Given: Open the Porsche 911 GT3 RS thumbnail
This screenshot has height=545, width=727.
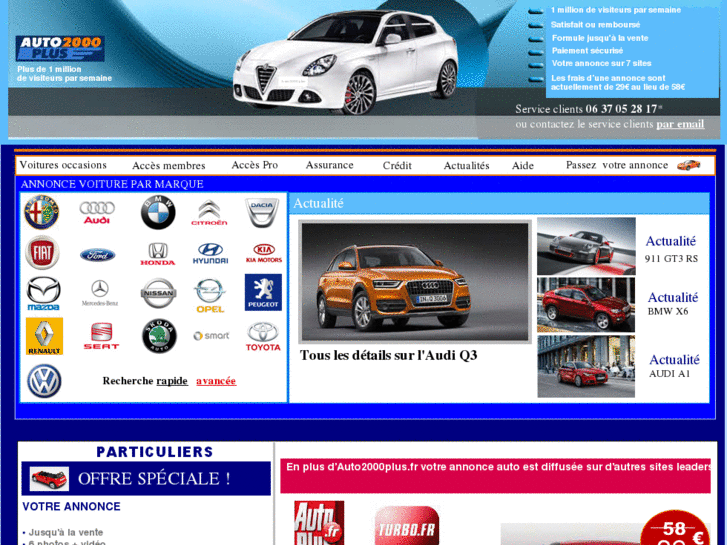Looking at the screenshot, I should pos(586,246).
